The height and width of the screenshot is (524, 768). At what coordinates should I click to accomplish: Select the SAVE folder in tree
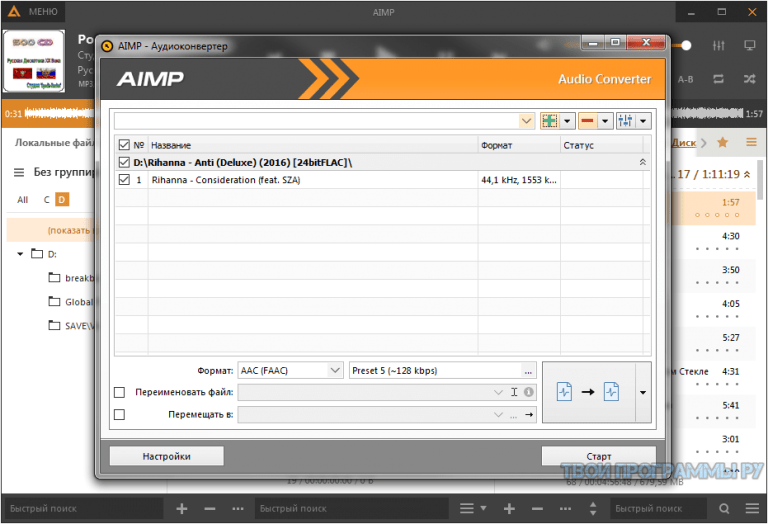click(x=73, y=326)
